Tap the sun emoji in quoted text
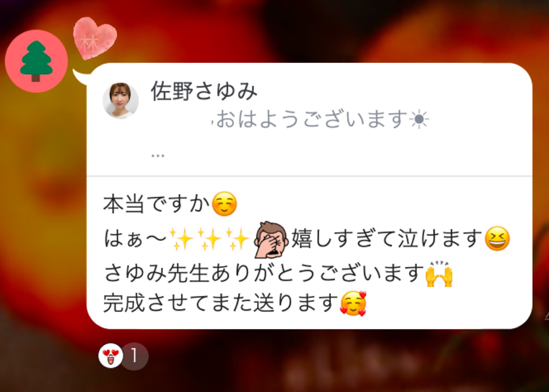Image resolution: width=549 pixels, height=392 pixels. pos(420,119)
